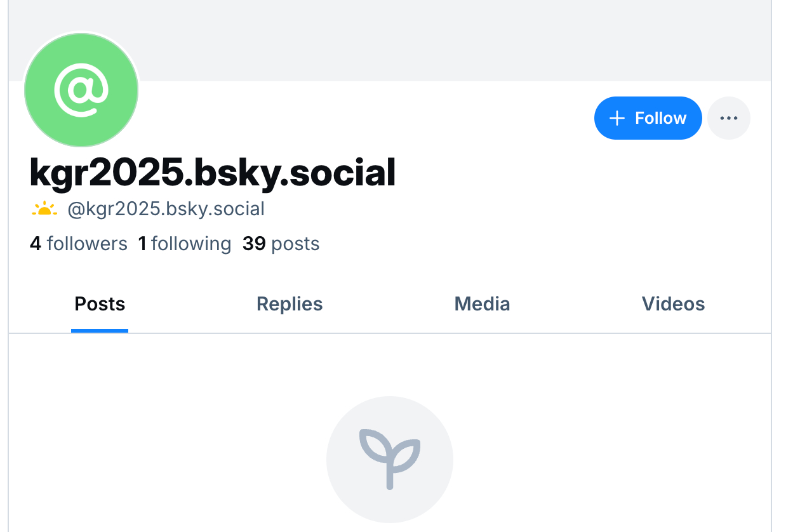Click the gray profile banner area
800x532 pixels.
click(444, 38)
